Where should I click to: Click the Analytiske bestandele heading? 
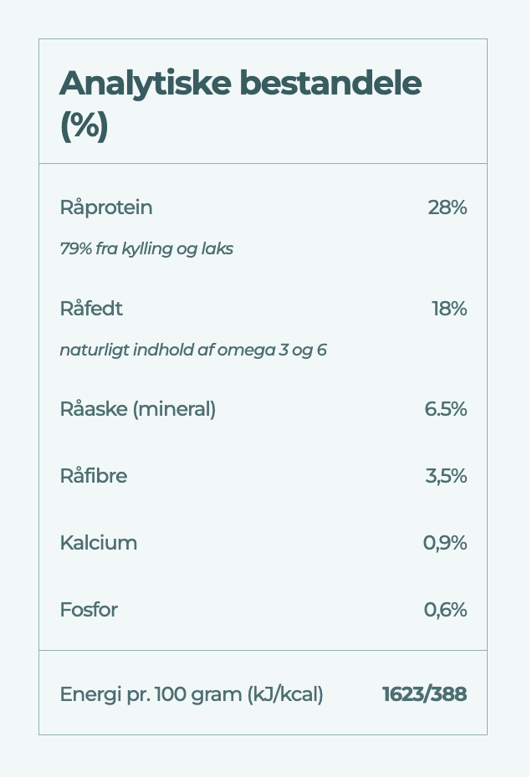[x=240, y=104]
